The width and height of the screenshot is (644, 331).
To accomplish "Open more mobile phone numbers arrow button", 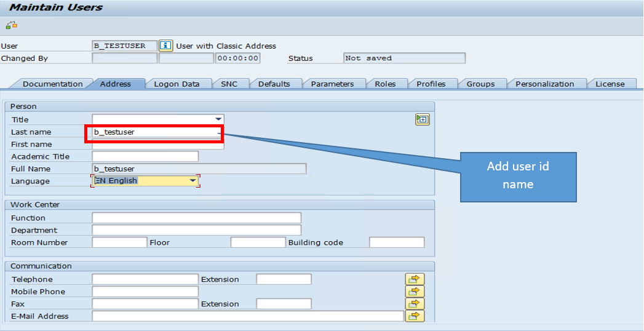I will [415, 292].
